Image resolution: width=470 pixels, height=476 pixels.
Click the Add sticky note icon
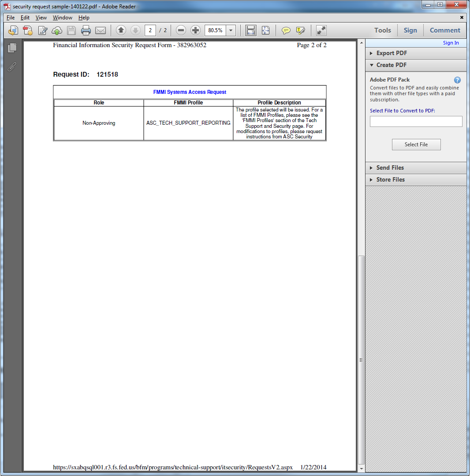tap(286, 30)
